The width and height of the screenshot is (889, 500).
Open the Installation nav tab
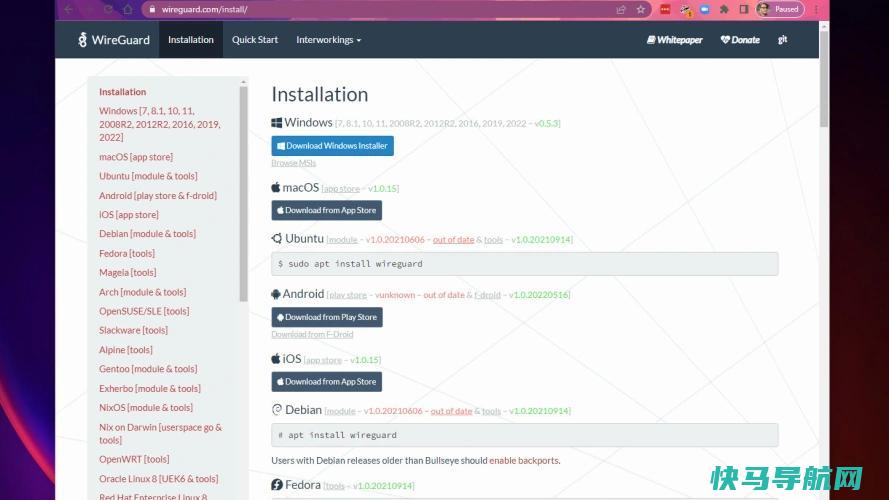[x=190, y=40]
